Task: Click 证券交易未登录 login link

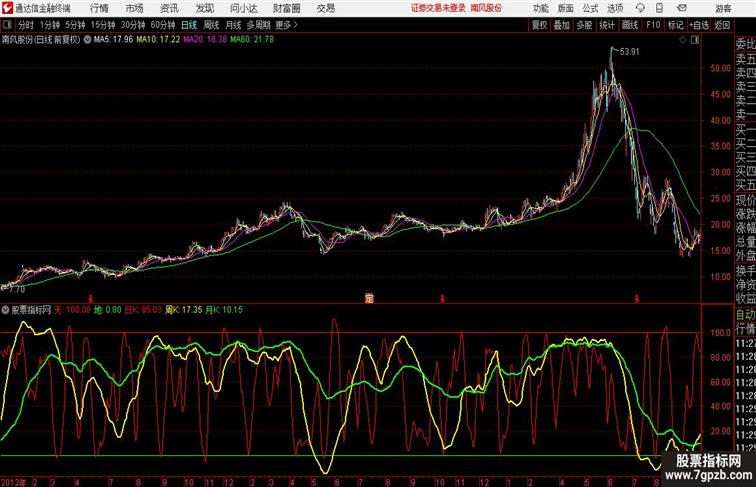Action: [438, 8]
